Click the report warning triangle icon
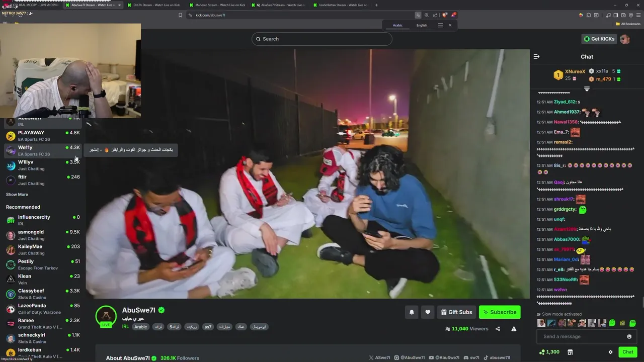The image size is (644, 362). [514, 329]
